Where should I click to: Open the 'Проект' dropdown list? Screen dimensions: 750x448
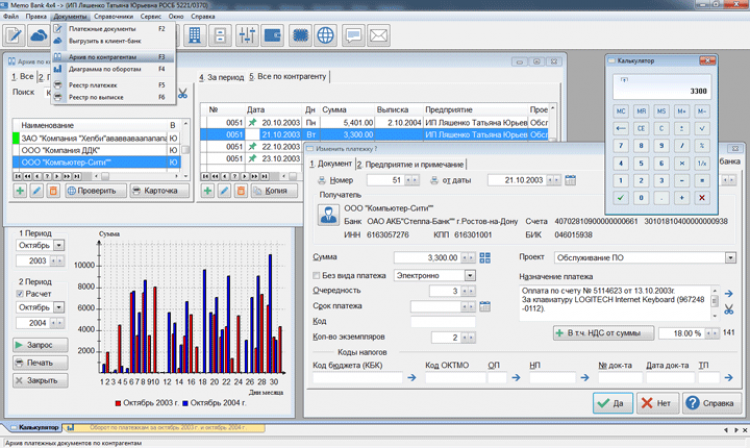pos(731,257)
